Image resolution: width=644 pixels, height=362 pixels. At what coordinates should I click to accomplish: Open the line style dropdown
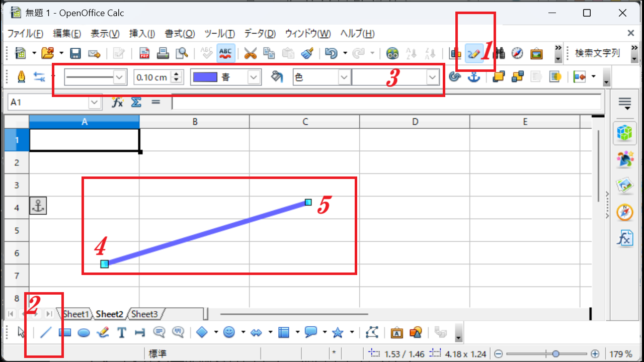point(120,77)
